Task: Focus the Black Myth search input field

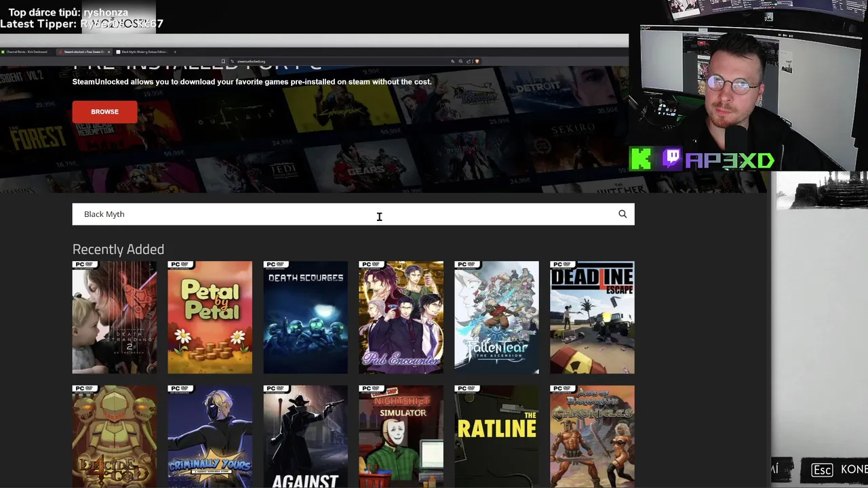Action: point(353,214)
